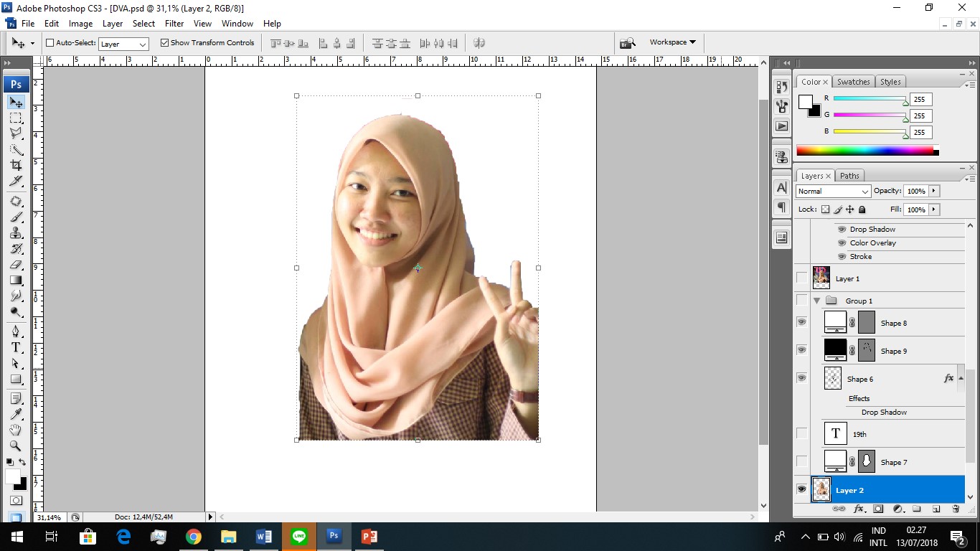980x551 pixels.
Task: Hide the Shape 9 layer
Action: (x=801, y=350)
